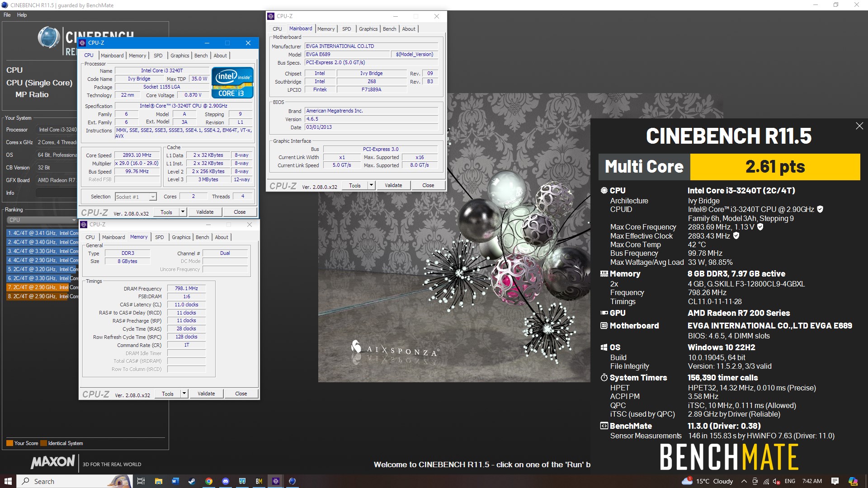Open Socket #1 selection dropdown
This screenshot has height=488, width=868.
[x=136, y=197]
